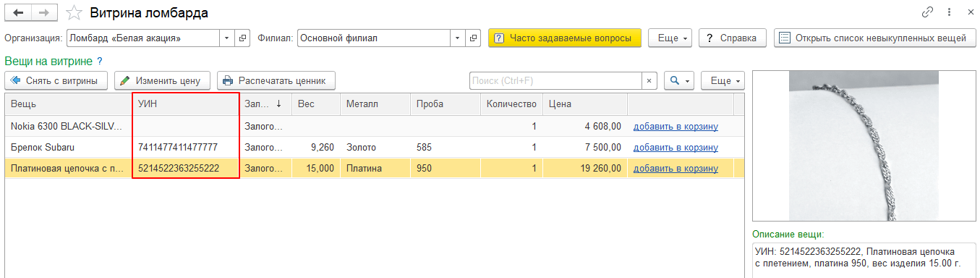This screenshot has width=980, height=278.
Task: Open the Филиал field's linked record icon
Action: [x=474, y=38]
